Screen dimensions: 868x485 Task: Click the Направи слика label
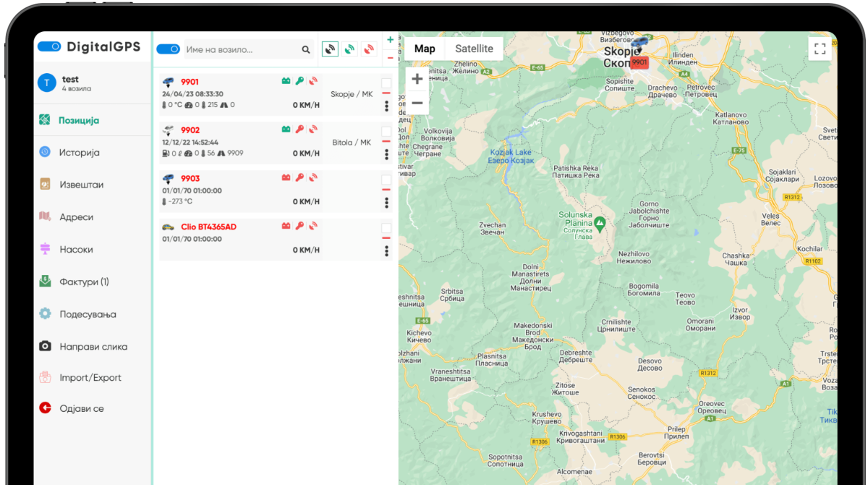pyautogui.click(x=93, y=347)
